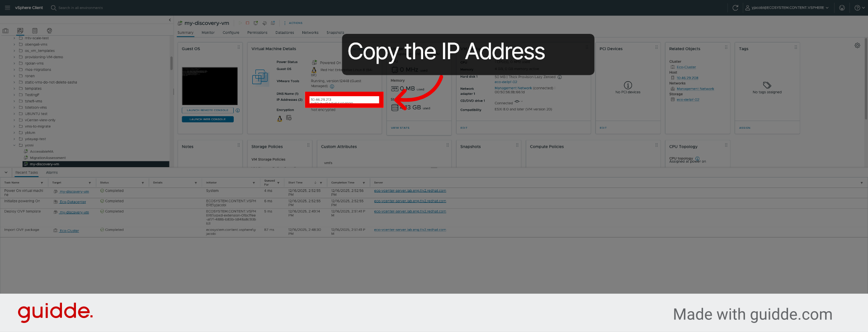Switch to the Datastores tab
868x332 pixels.
click(284, 33)
